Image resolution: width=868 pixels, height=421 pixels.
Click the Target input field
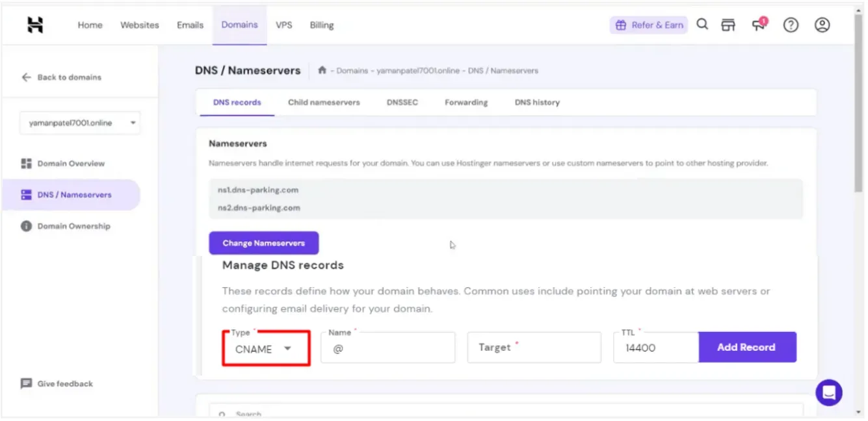534,348
